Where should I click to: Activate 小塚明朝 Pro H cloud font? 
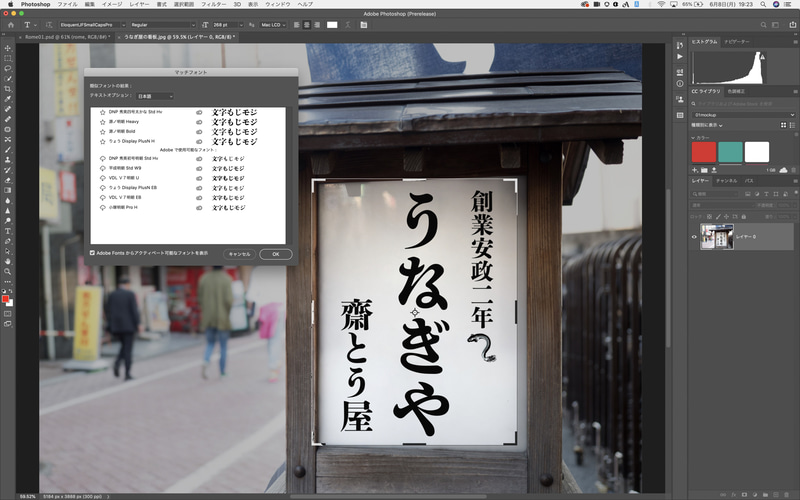pos(103,208)
